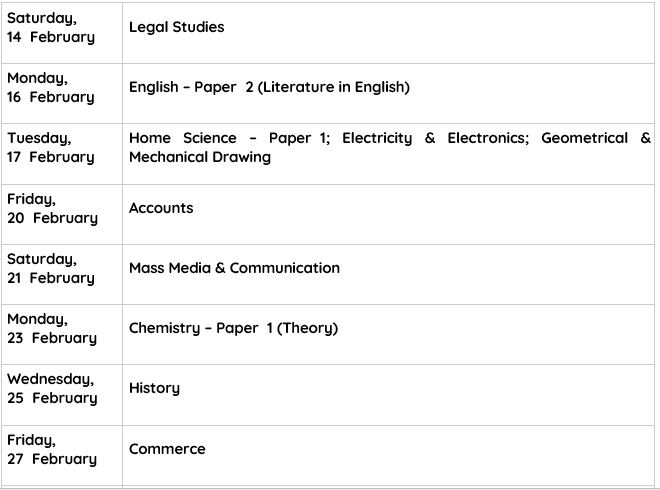Viewport: 660px width, 490px height.
Task: Select the Mass Media & Communication cell
Action: (234, 268)
